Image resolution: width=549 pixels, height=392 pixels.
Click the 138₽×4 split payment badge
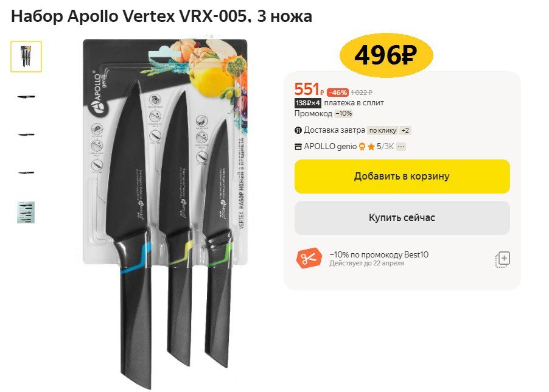308,103
